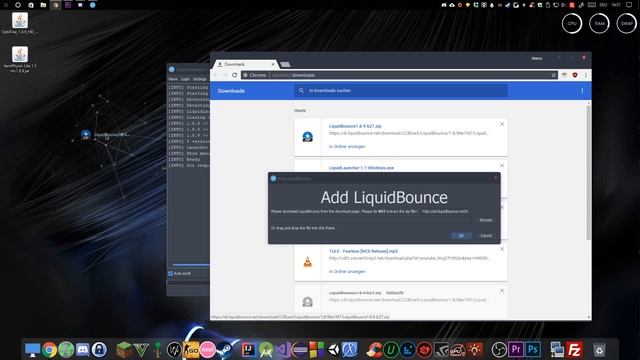The width and height of the screenshot is (640, 360).
Task: Launch GTA V from the dock
Action: point(141,350)
